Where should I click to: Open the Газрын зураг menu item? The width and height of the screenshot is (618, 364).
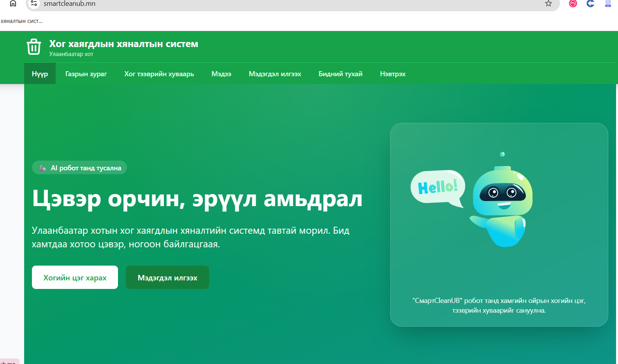pos(86,74)
